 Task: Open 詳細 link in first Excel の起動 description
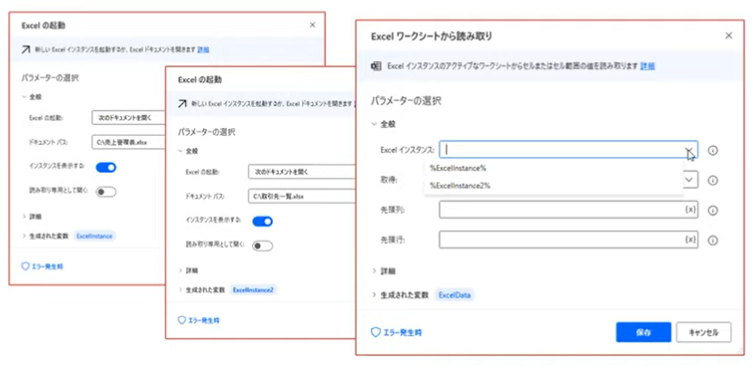coord(203,50)
